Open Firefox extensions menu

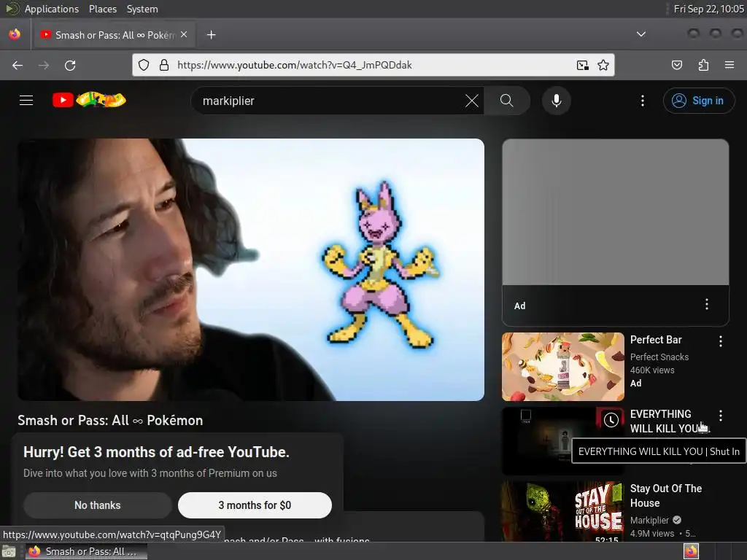point(703,65)
